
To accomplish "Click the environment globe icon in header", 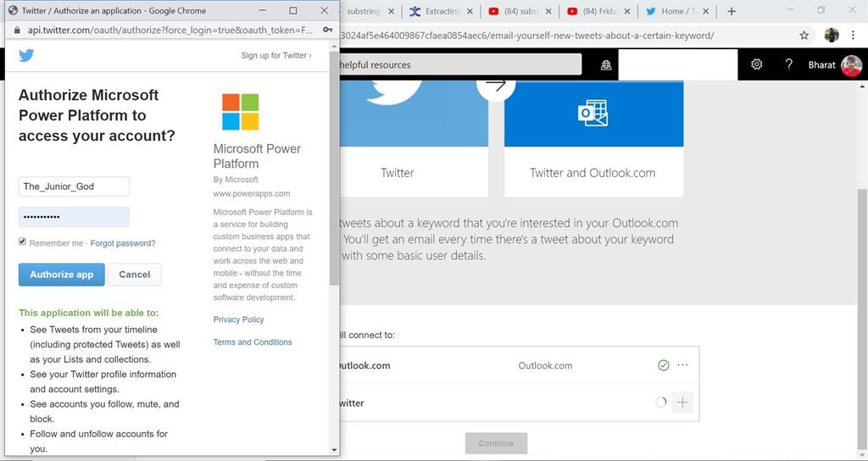I will point(606,64).
